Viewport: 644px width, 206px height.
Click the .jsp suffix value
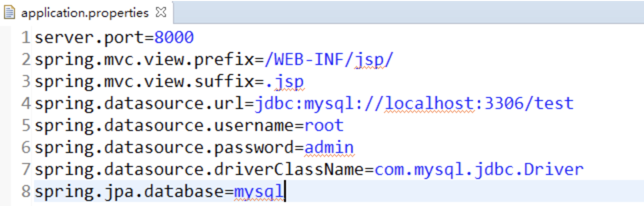point(284,82)
